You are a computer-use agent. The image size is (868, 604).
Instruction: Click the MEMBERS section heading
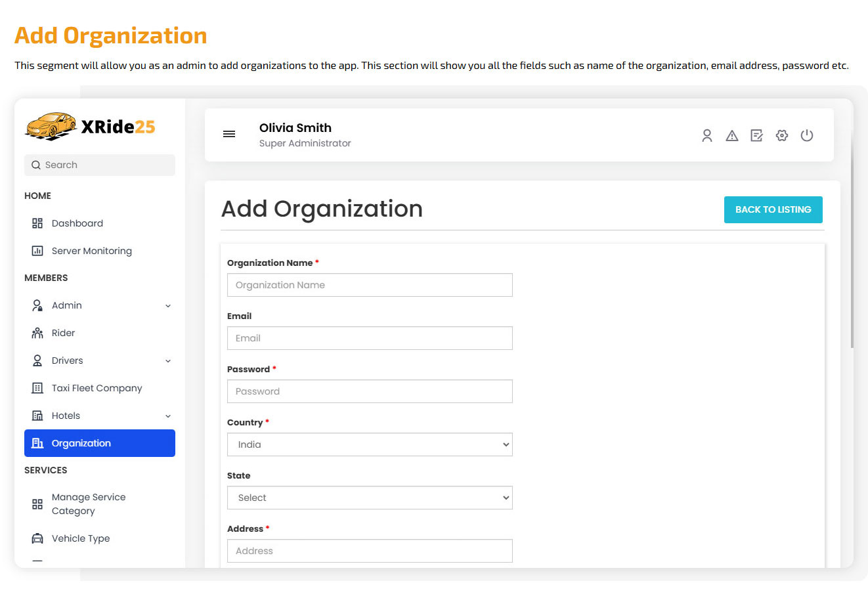pyautogui.click(x=46, y=278)
